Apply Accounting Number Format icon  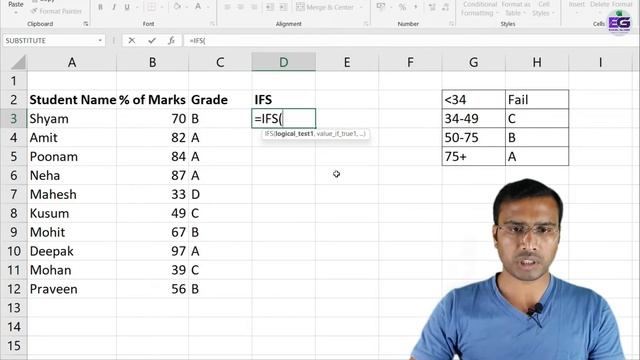click(x=380, y=7)
